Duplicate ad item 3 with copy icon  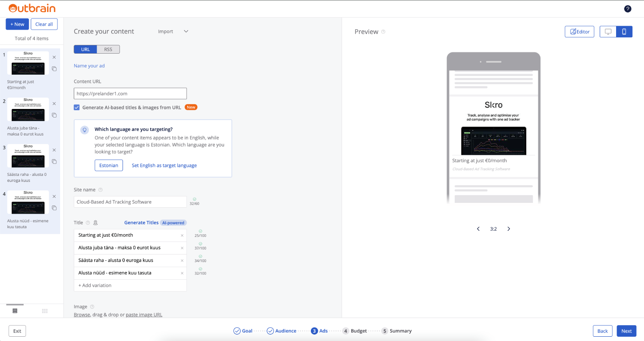54,161
